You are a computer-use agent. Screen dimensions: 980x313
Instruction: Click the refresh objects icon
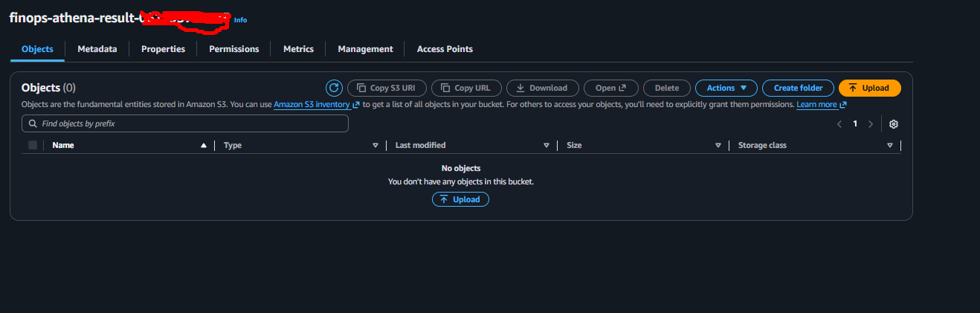coord(335,88)
